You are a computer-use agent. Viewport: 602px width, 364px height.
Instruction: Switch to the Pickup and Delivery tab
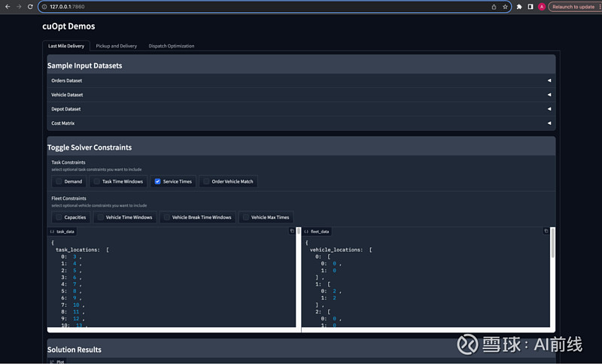tap(116, 46)
